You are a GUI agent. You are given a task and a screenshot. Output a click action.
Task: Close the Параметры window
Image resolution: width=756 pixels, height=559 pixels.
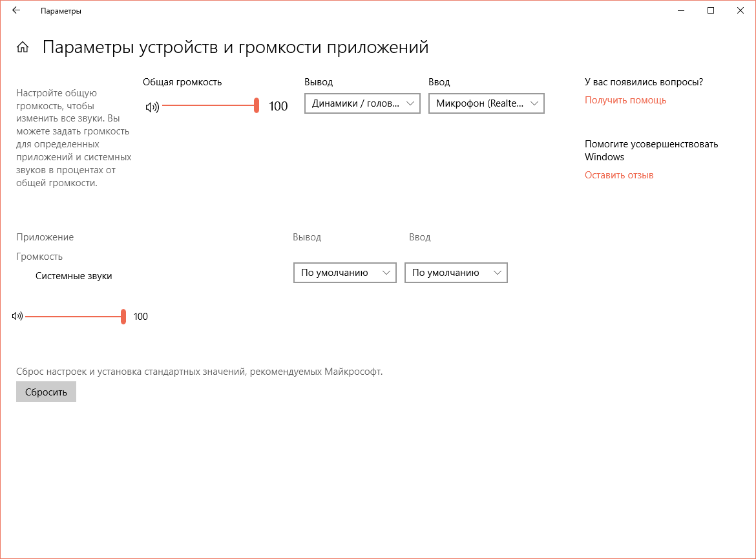coord(740,10)
